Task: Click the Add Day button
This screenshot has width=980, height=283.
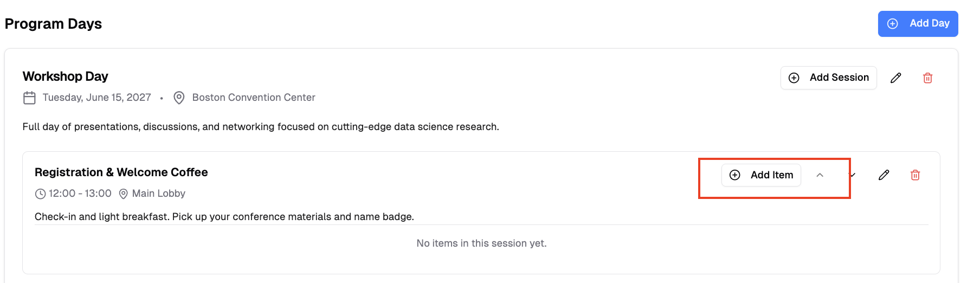Action: click(918, 24)
